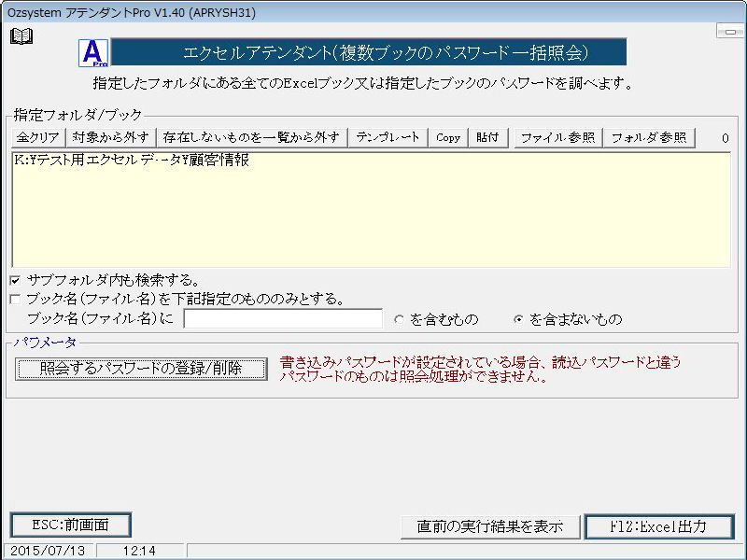Click the エクセルアテンダント title banner
This screenshot has width=747, height=560.
pos(368,52)
